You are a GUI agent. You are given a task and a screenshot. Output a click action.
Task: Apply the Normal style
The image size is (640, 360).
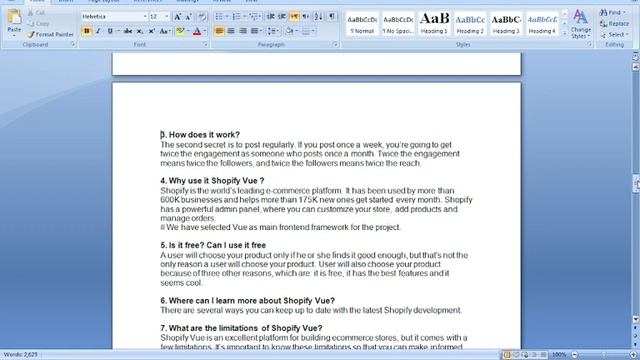coord(362,24)
